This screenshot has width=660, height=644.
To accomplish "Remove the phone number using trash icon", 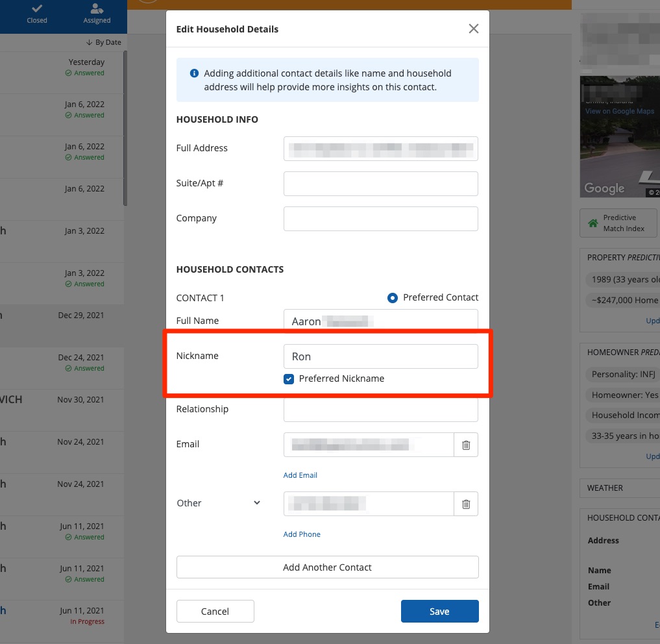I will (x=465, y=504).
